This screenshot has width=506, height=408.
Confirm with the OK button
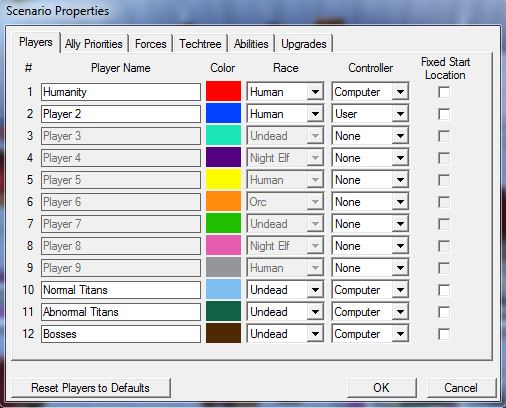point(381,388)
